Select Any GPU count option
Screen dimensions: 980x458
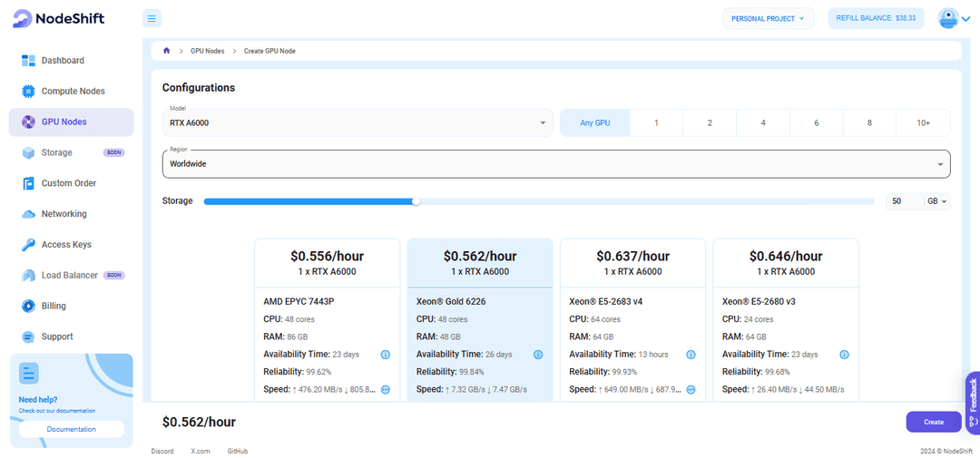pos(595,123)
